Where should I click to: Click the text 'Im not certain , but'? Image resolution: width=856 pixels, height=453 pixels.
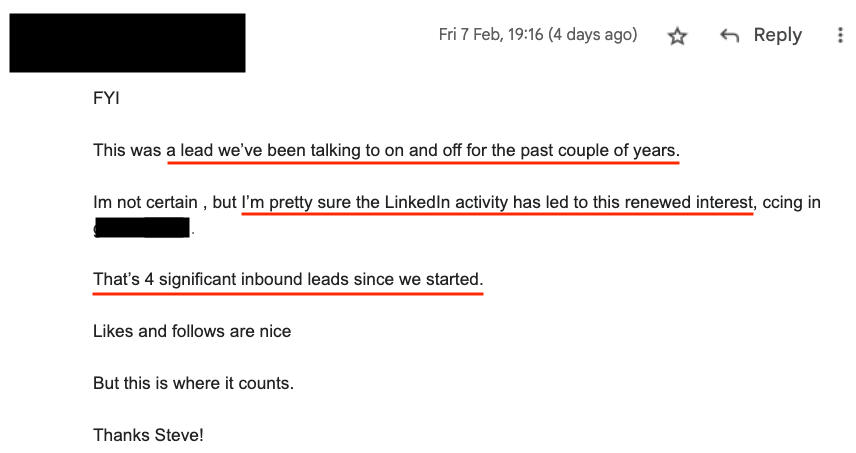(165, 202)
